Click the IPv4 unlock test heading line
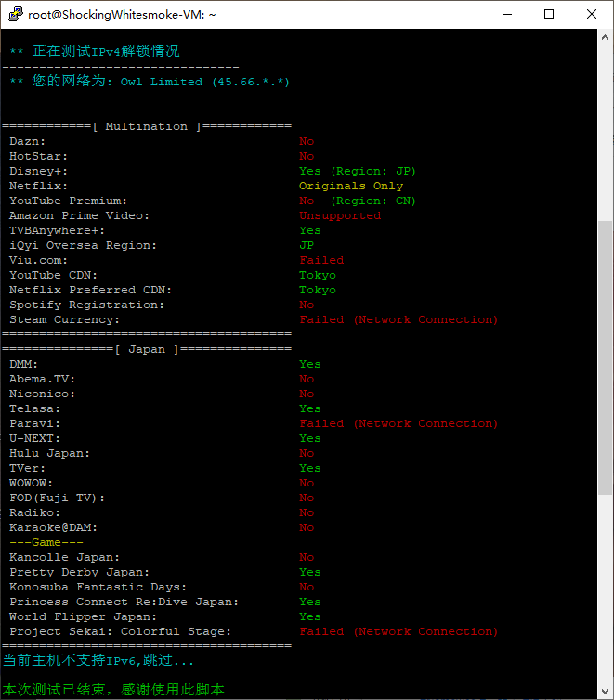 [x=95, y=51]
